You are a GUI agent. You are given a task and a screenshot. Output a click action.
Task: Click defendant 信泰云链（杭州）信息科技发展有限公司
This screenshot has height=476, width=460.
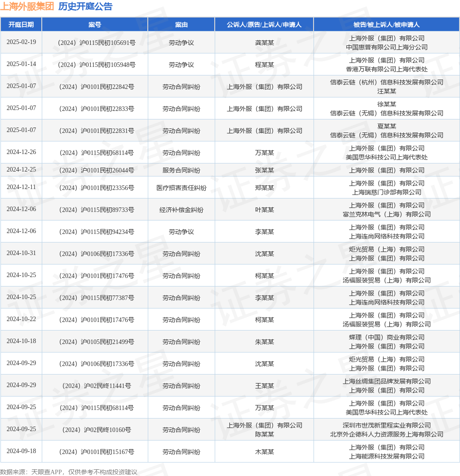pyautogui.click(x=386, y=82)
